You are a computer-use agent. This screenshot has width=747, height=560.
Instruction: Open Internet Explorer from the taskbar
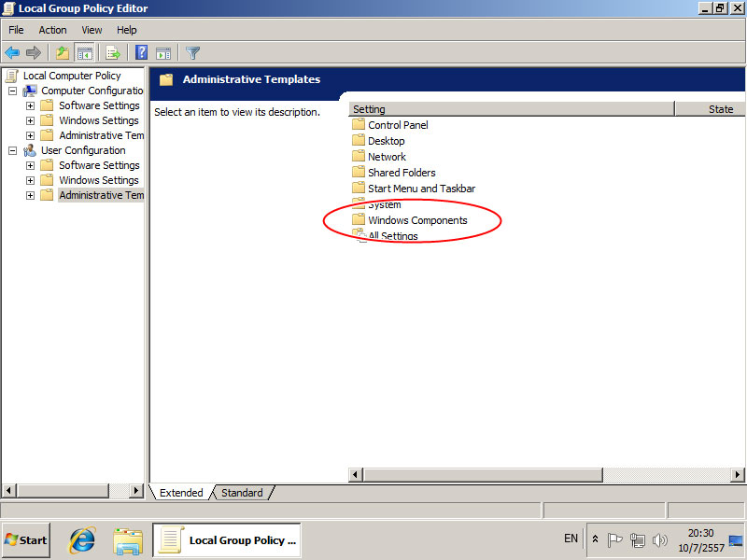[x=82, y=540]
